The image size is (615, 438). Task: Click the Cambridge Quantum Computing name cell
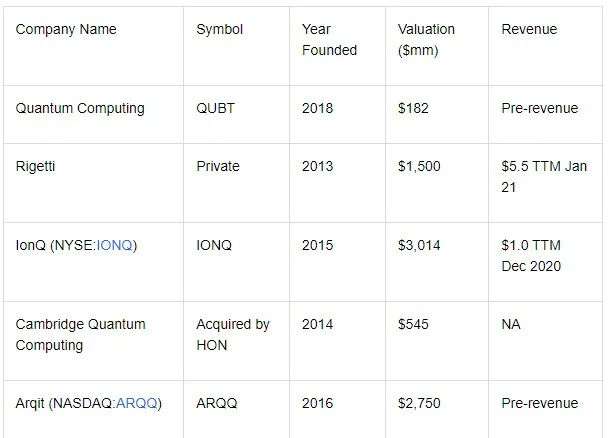click(80, 334)
